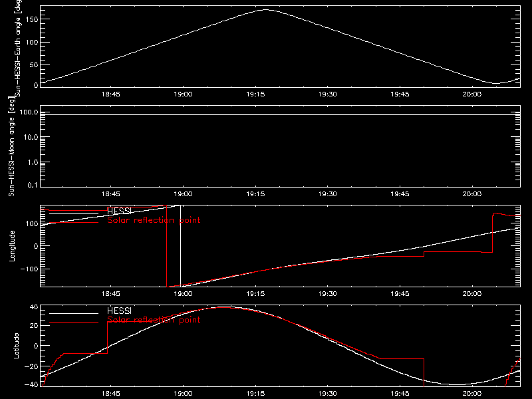Select tick 150 on Sun-HESSI-Earth angle axis

click(x=31, y=19)
